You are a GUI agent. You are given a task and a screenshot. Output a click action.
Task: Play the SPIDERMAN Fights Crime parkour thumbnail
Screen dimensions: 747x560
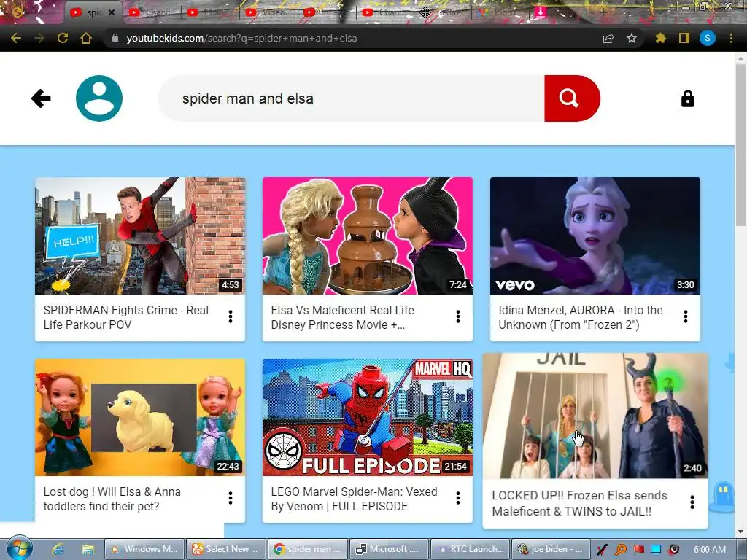point(140,236)
